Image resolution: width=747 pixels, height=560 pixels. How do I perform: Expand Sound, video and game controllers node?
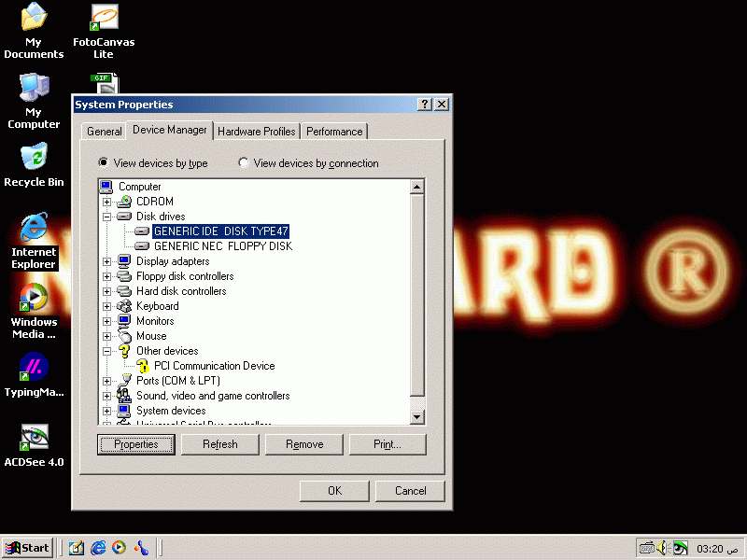point(106,396)
